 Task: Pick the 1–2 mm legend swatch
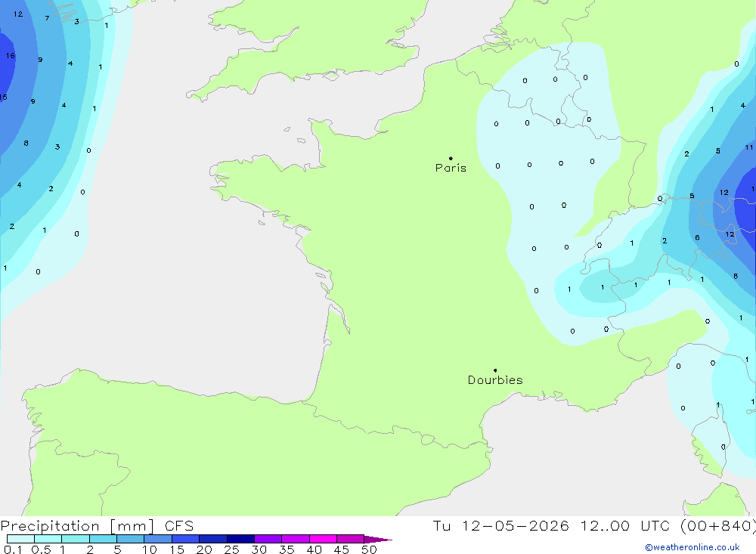76,539
